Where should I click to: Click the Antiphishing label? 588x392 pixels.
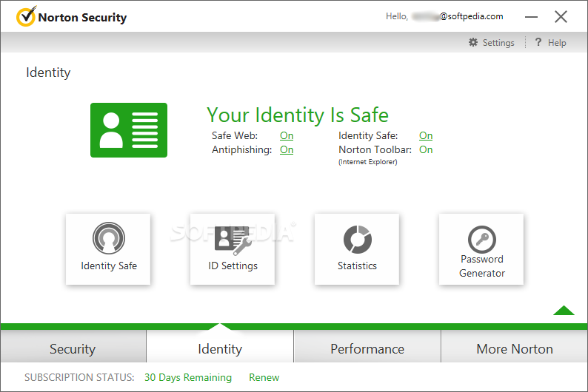click(x=242, y=149)
